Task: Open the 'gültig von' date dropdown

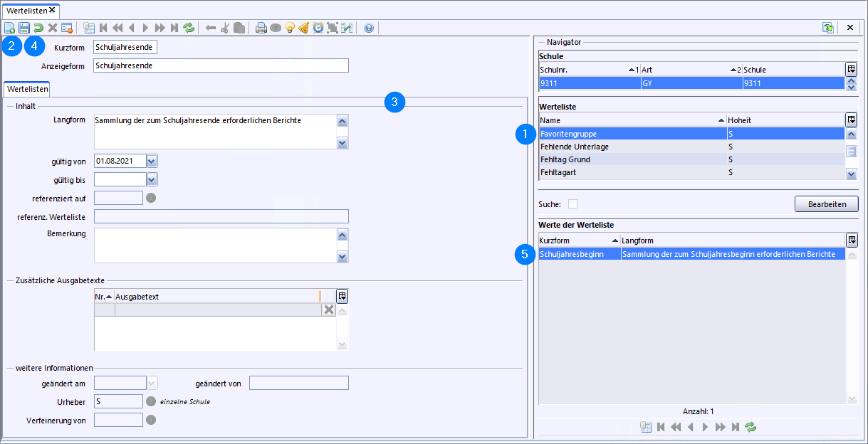Action: [152, 161]
